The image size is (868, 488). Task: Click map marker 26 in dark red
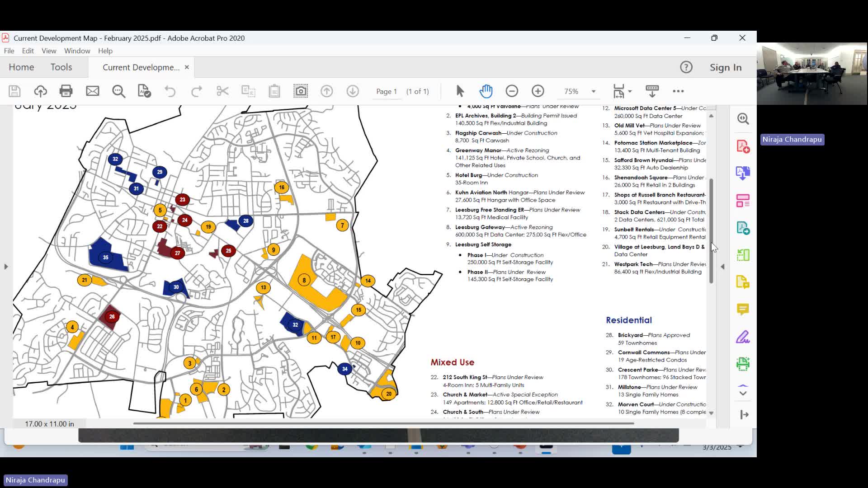(x=112, y=316)
